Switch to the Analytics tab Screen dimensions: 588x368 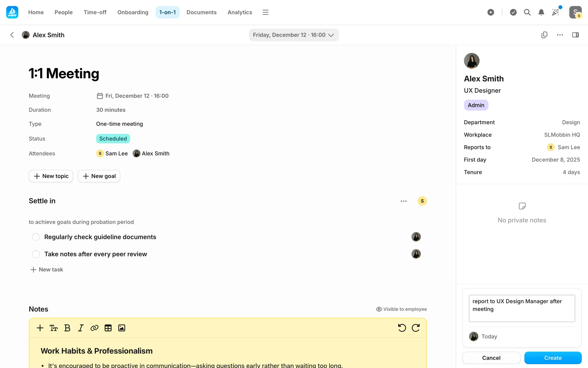pos(240,12)
